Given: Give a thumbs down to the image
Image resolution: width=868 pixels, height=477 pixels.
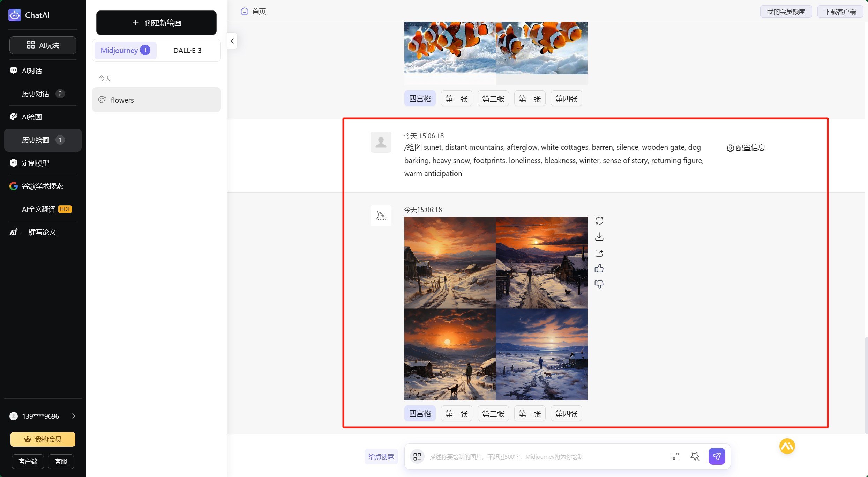Looking at the screenshot, I should point(599,284).
